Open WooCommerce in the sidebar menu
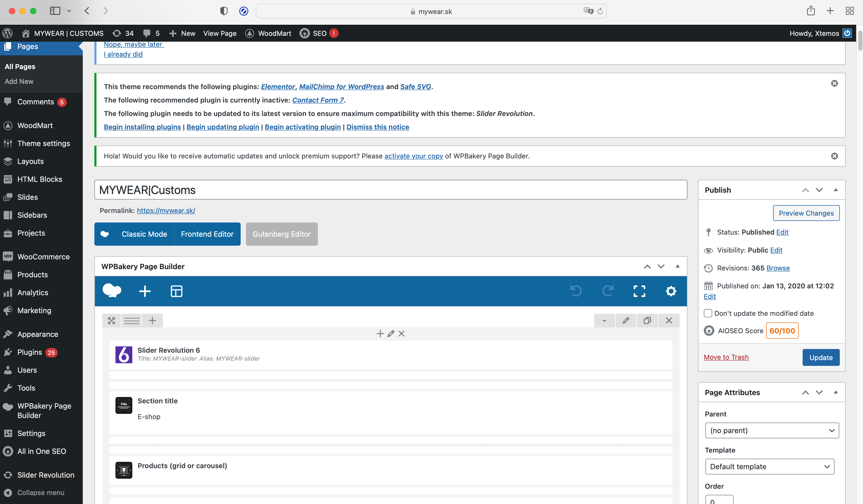863x504 pixels. [43, 256]
